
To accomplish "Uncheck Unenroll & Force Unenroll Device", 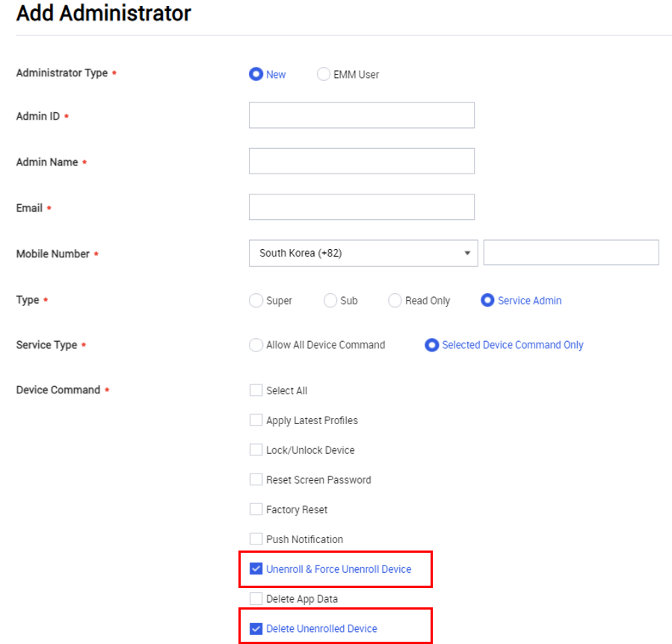I will [x=256, y=568].
